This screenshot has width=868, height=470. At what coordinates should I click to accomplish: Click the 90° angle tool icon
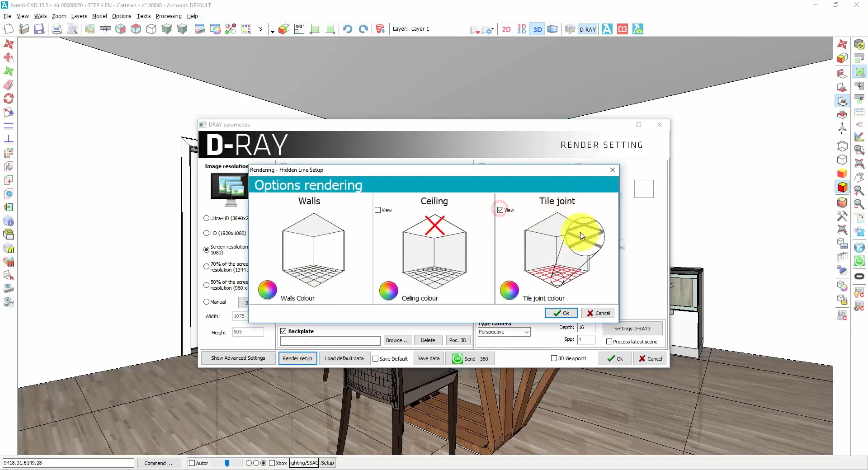299,29
